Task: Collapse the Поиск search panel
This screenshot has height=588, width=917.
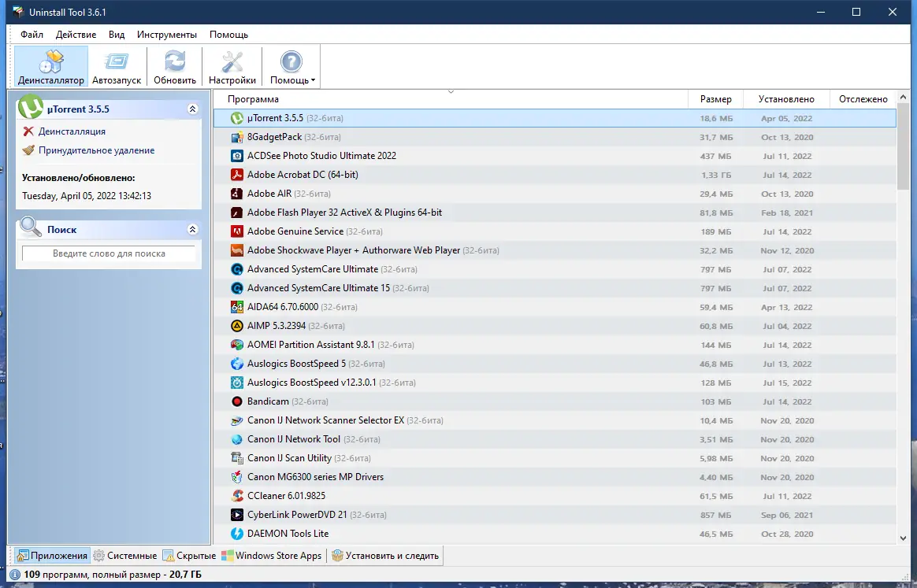Action: [x=192, y=229]
